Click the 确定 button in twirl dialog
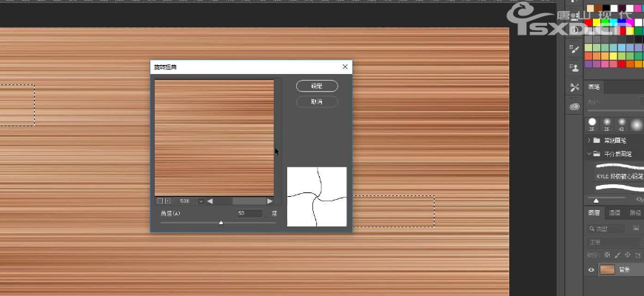 click(317, 87)
